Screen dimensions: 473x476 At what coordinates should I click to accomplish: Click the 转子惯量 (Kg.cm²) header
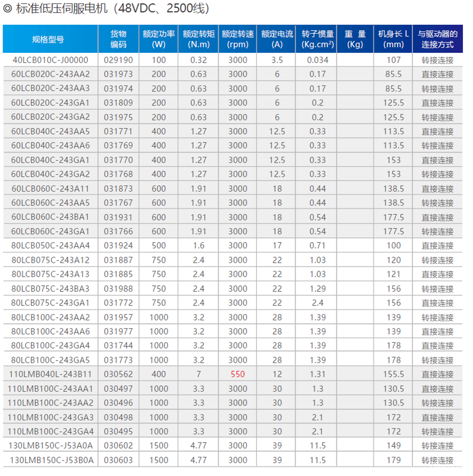coord(317,39)
